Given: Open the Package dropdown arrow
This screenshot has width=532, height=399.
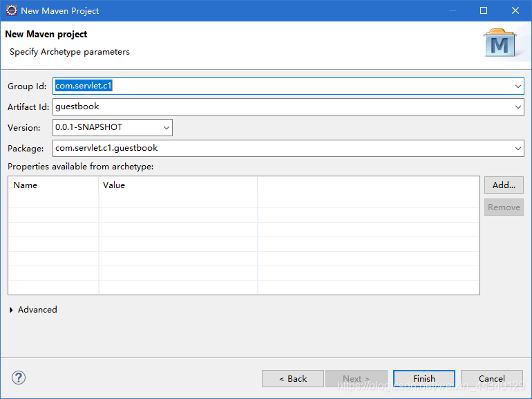Looking at the screenshot, I should tap(517, 149).
